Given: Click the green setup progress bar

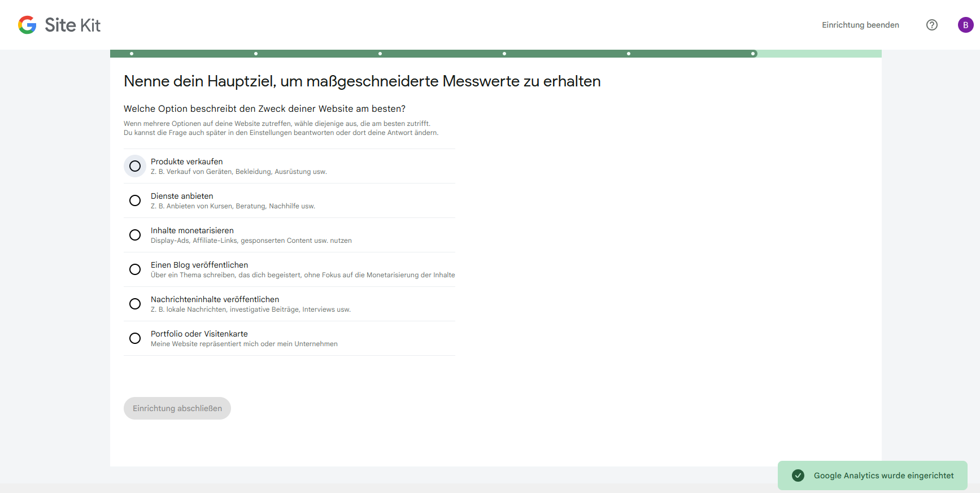Looking at the screenshot, I should [x=495, y=54].
